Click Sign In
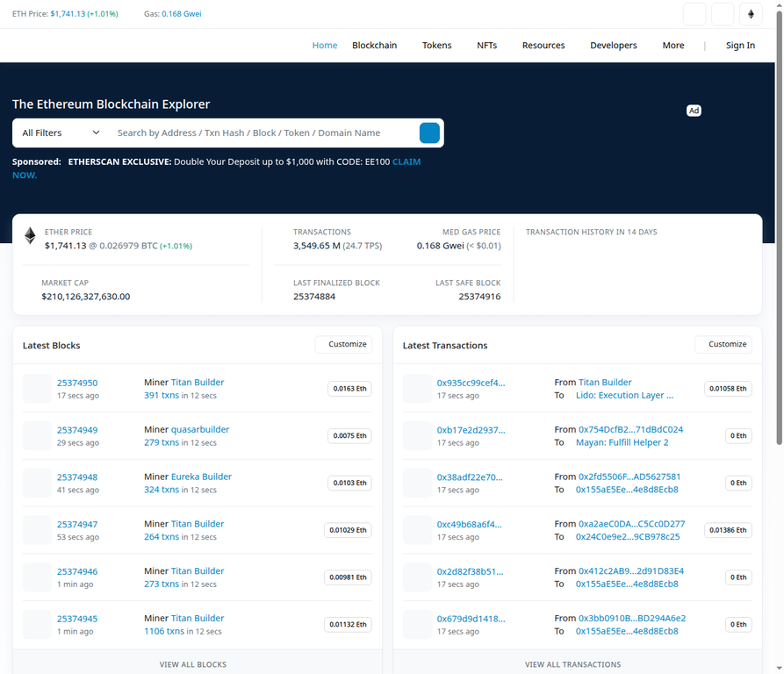The width and height of the screenshot is (784, 674). click(740, 46)
